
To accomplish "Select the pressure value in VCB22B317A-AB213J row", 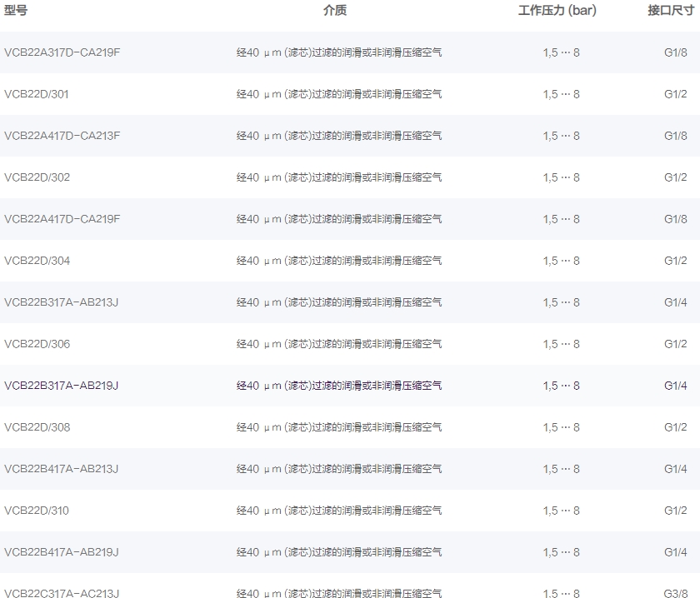I will coord(561,302).
